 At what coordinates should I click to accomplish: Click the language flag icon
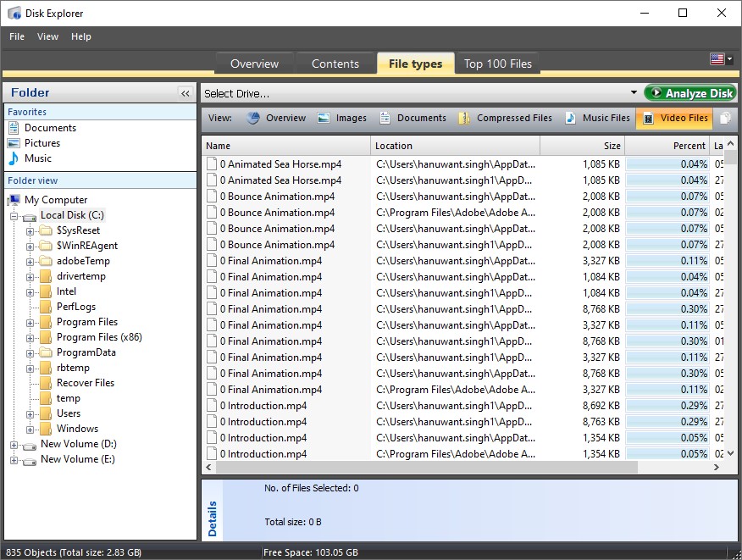point(717,59)
